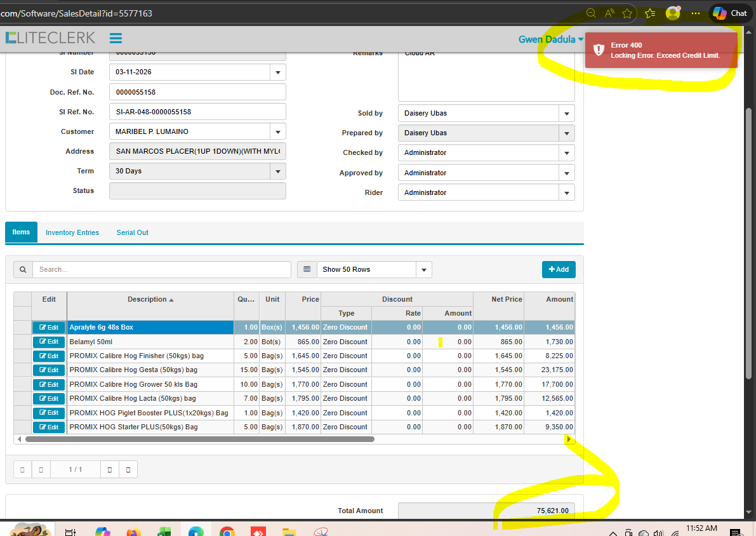
Task: Expand the Show 50 Rows dropdown
Action: click(x=423, y=269)
